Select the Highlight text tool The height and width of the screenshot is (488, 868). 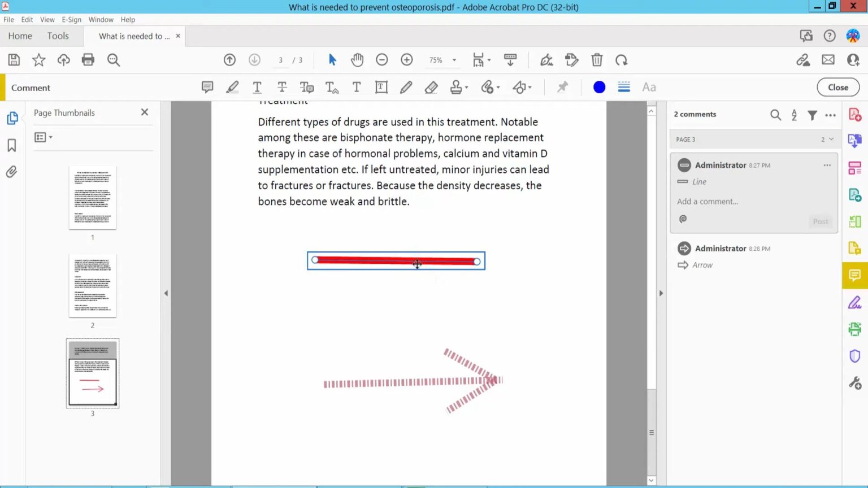tap(232, 87)
